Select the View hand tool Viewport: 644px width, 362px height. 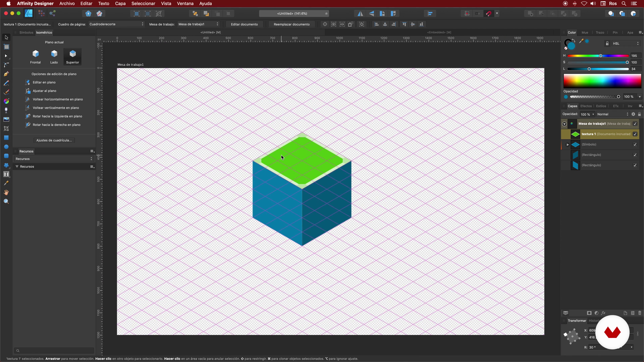[x=6, y=192]
